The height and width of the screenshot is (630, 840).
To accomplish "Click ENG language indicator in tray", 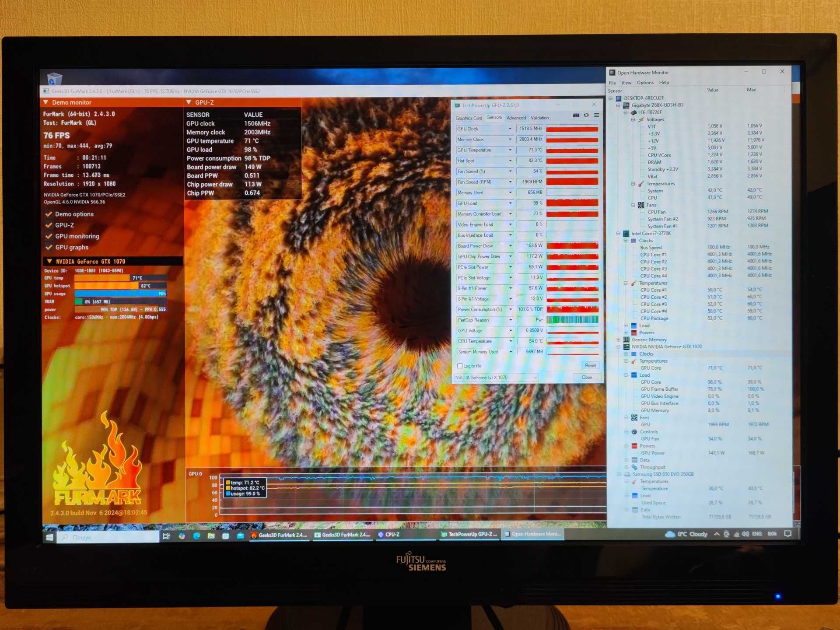I will tap(757, 534).
